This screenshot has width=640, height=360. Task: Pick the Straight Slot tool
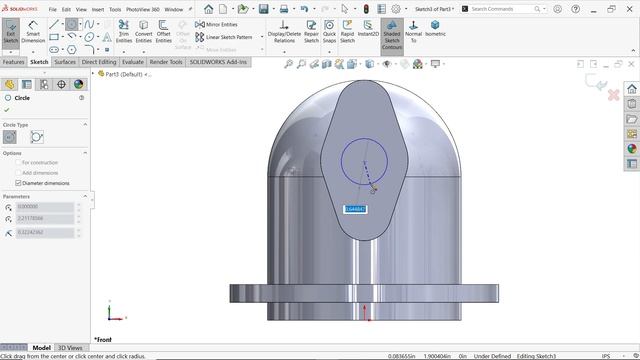(x=54, y=50)
